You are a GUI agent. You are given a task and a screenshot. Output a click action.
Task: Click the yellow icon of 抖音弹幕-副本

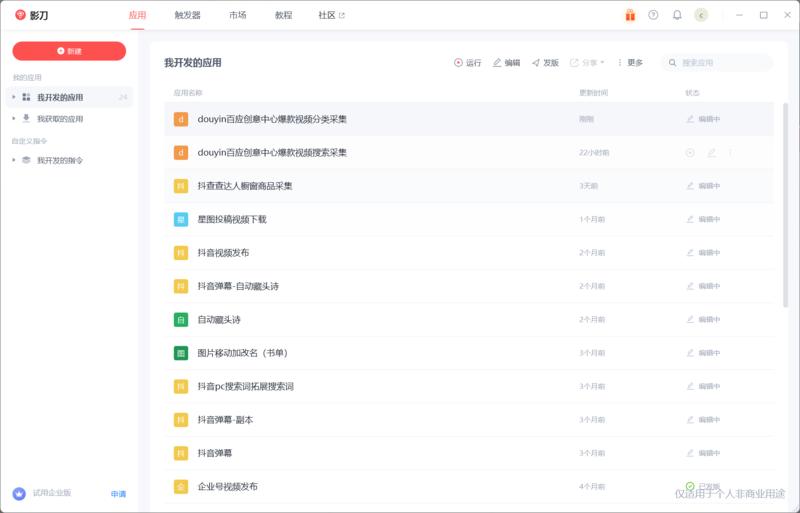[x=181, y=420]
